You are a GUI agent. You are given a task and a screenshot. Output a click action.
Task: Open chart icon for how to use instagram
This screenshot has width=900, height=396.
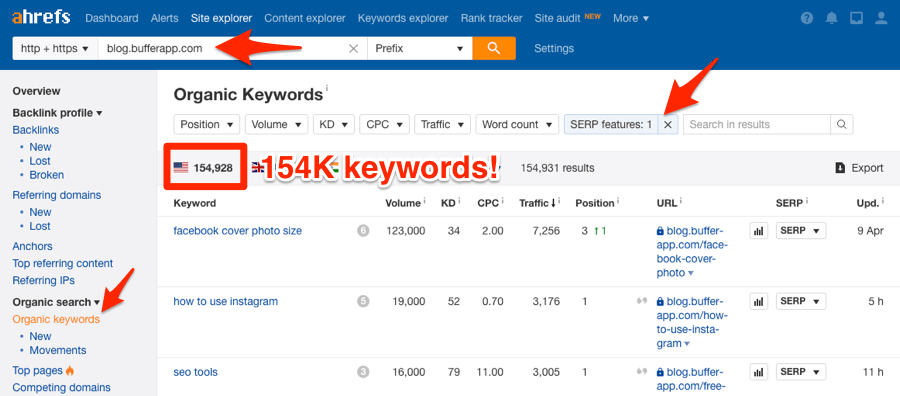[x=759, y=301]
